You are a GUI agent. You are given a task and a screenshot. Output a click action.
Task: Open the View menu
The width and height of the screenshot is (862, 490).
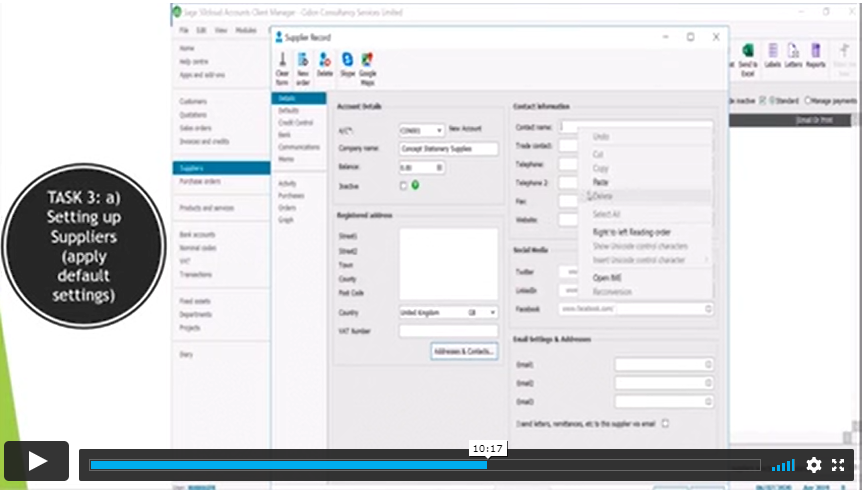(221, 30)
